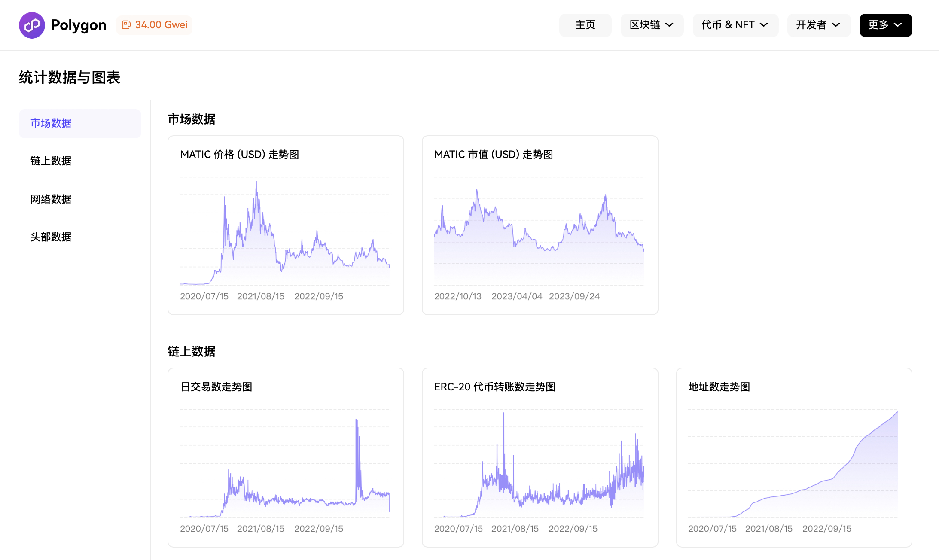Open the 更多 dropdown menu
This screenshot has height=560, width=939.
coord(885,25)
